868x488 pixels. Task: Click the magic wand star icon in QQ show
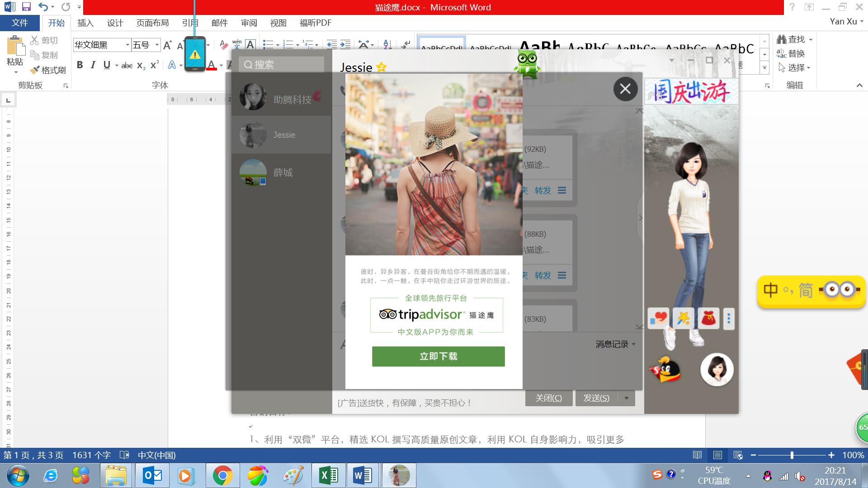684,319
